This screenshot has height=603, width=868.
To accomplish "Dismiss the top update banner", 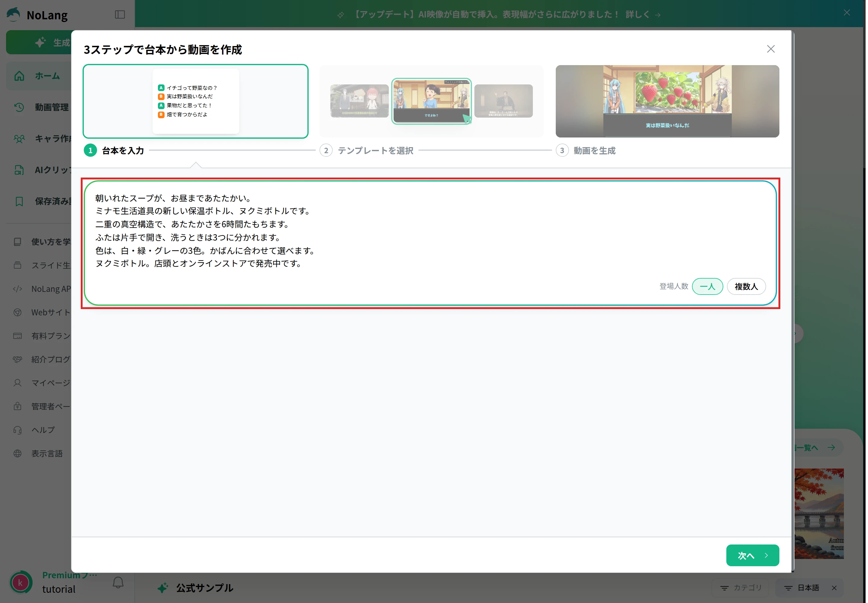I will (847, 13).
